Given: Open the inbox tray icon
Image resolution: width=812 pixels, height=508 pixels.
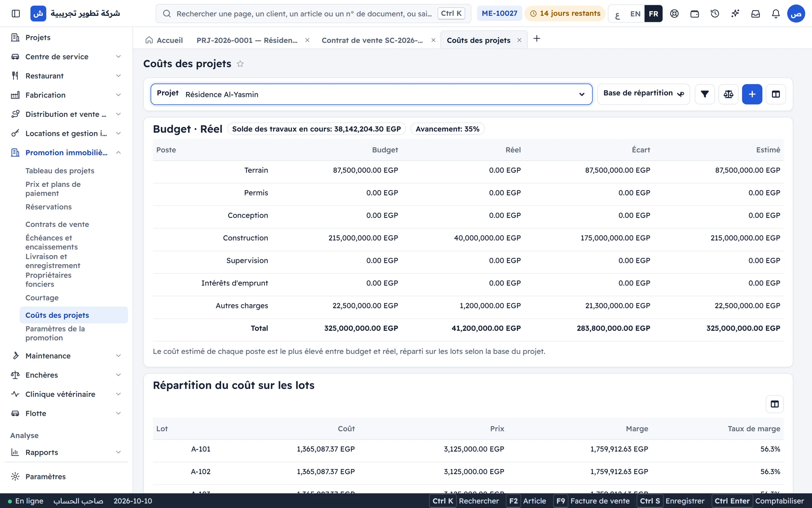Looking at the screenshot, I should 755,14.
